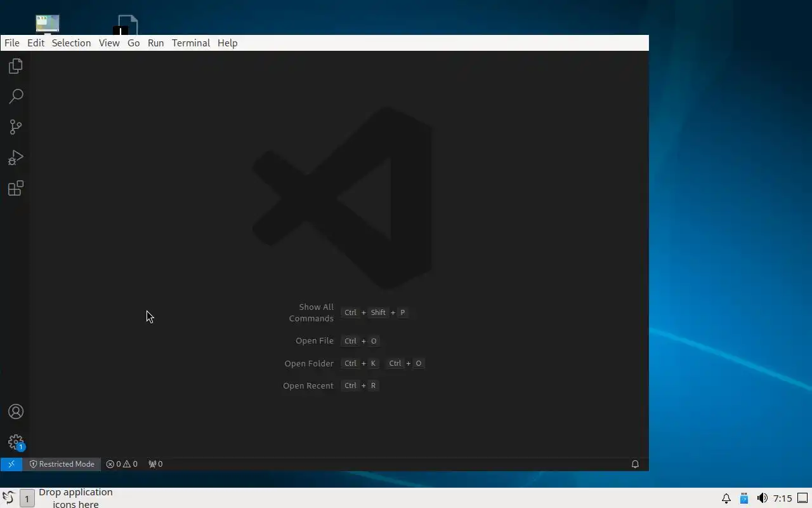The width and height of the screenshot is (812, 508).
Task: Open the File menu
Action: pos(12,43)
